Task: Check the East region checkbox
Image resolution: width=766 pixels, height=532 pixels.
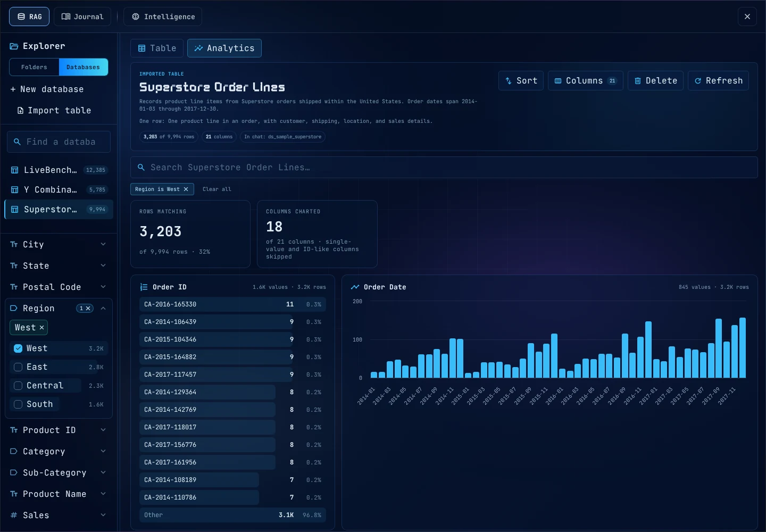Action: click(18, 367)
